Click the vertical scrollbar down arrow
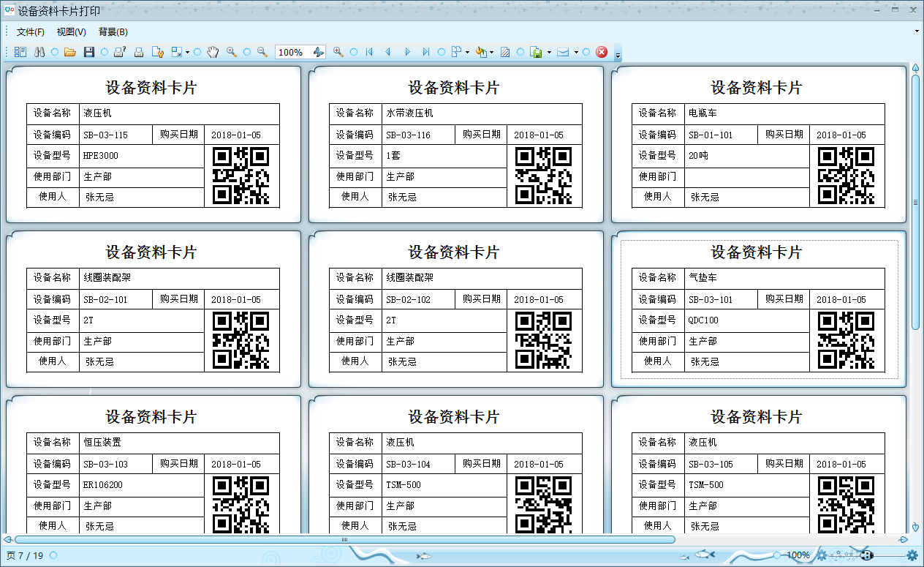The height and width of the screenshot is (567, 924). [915, 527]
